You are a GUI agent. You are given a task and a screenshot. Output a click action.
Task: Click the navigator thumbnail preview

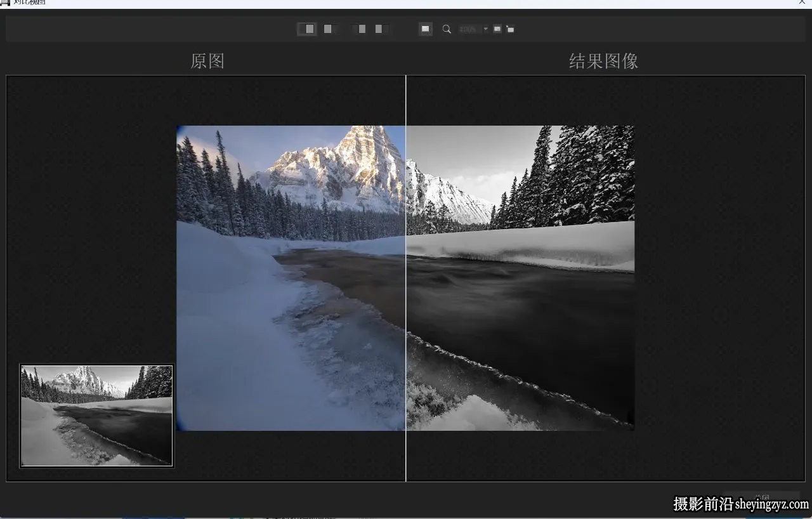[96, 416]
